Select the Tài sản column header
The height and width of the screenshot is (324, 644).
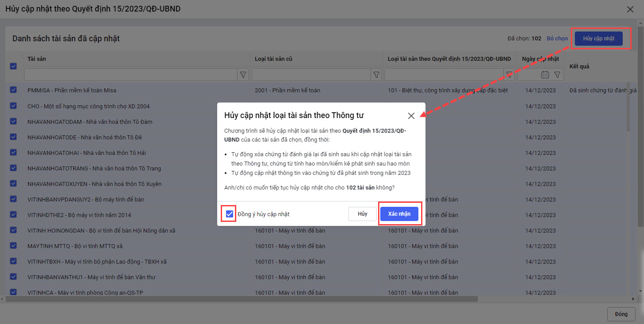tap(37, 59)
